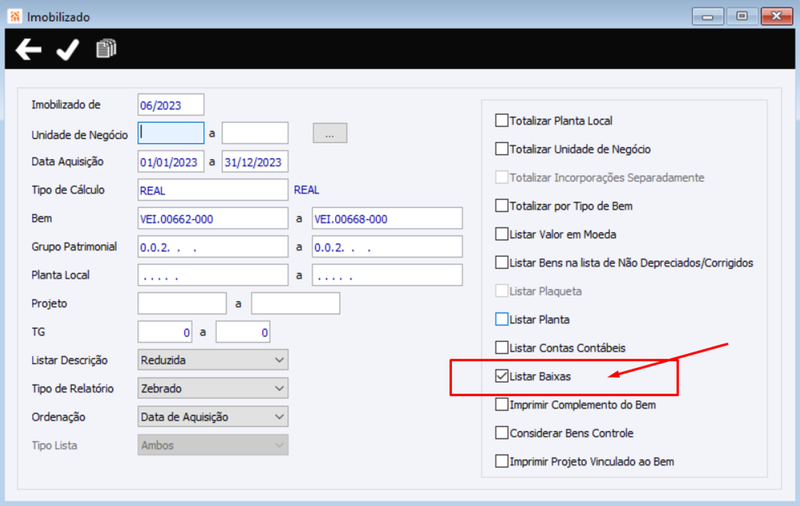Click the first Grupo Patrimonial field
The image size is (800, 506).
[213, 247]
